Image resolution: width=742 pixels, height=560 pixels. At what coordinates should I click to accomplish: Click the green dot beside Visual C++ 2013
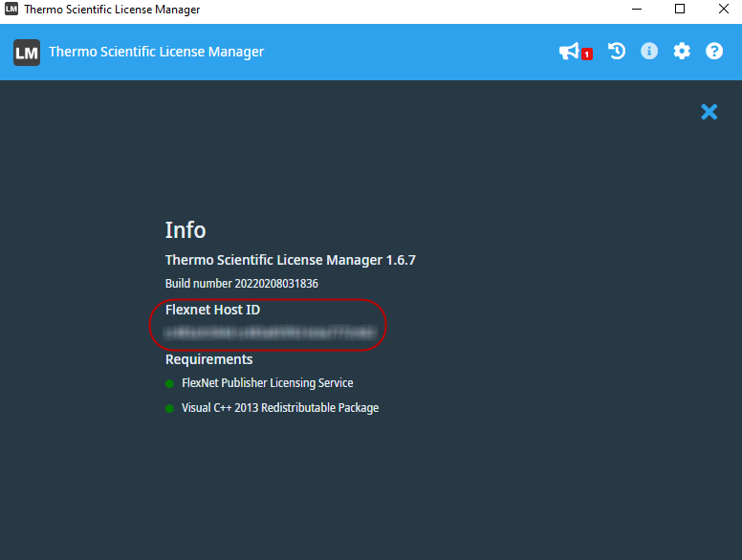tap(169, 408)
